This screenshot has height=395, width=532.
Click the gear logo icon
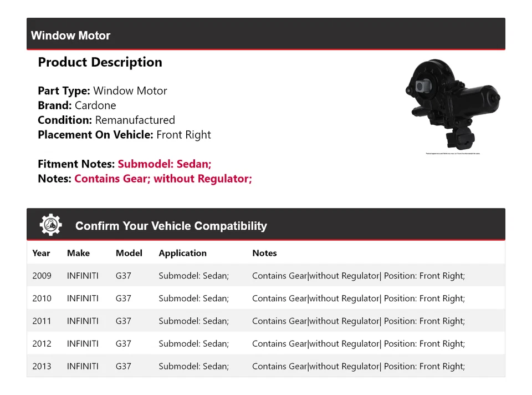[x=51, y=225]
